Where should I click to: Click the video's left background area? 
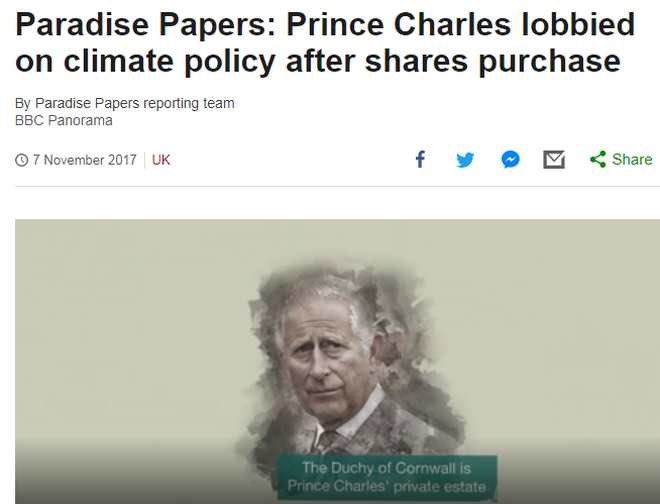(x=126, y=337)
